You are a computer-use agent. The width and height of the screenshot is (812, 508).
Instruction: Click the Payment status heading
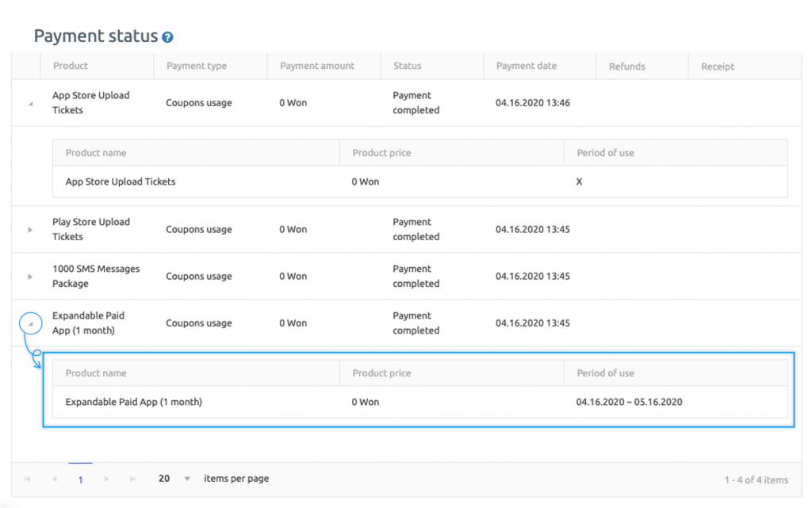coord(95,36)
